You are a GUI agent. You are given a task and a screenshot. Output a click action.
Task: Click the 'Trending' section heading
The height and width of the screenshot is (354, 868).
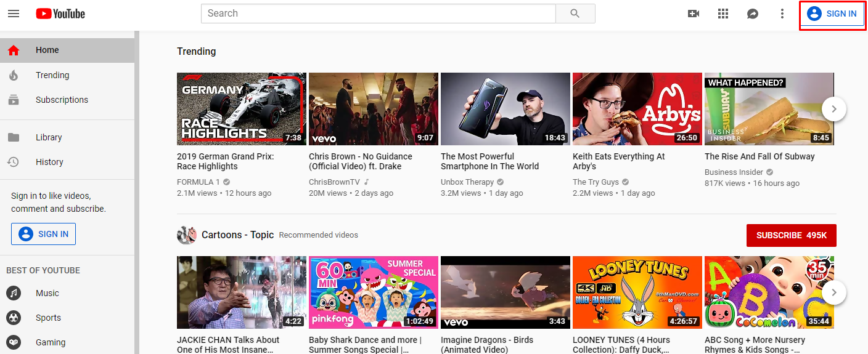pos(197,52)
